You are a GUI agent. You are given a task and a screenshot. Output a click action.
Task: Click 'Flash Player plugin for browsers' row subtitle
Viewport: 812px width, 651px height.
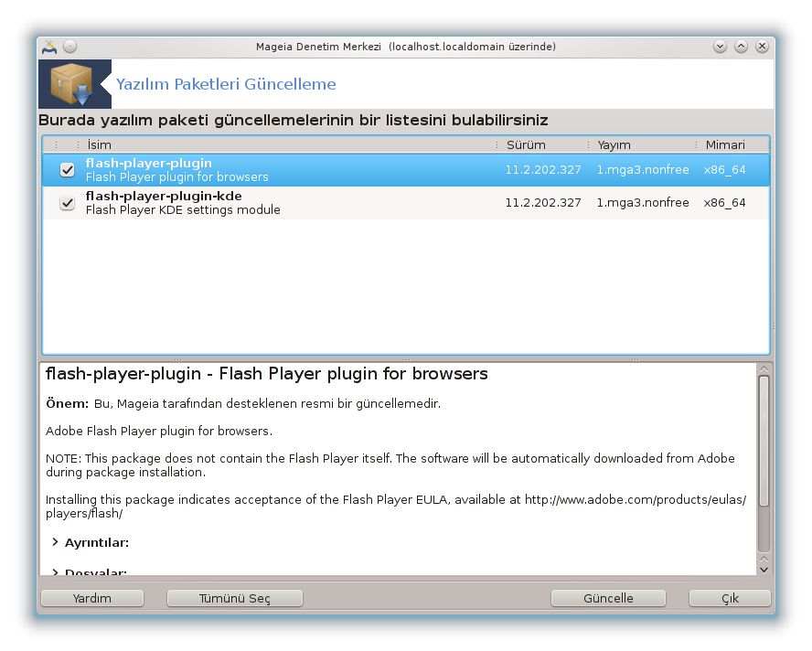[177, 177]
